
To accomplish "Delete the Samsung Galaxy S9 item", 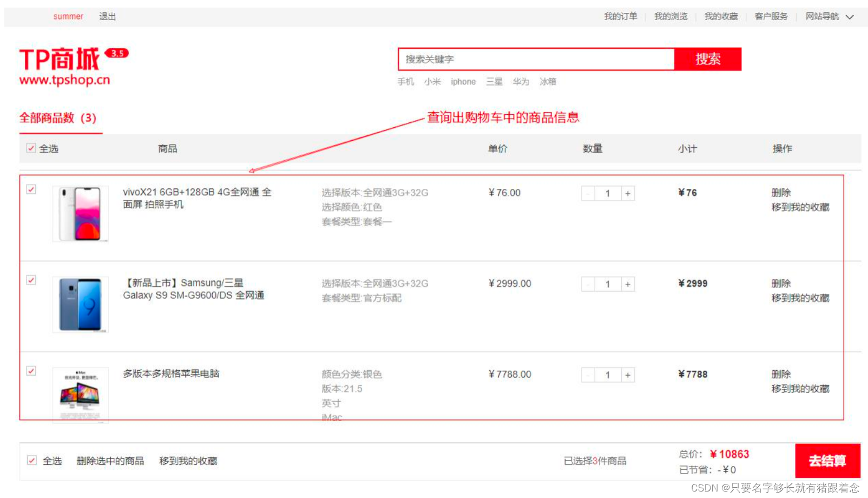I will point(781,284).
